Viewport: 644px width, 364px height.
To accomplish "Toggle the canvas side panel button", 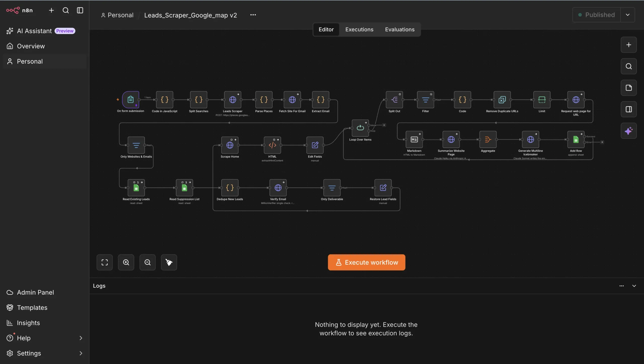I will 629,109.
